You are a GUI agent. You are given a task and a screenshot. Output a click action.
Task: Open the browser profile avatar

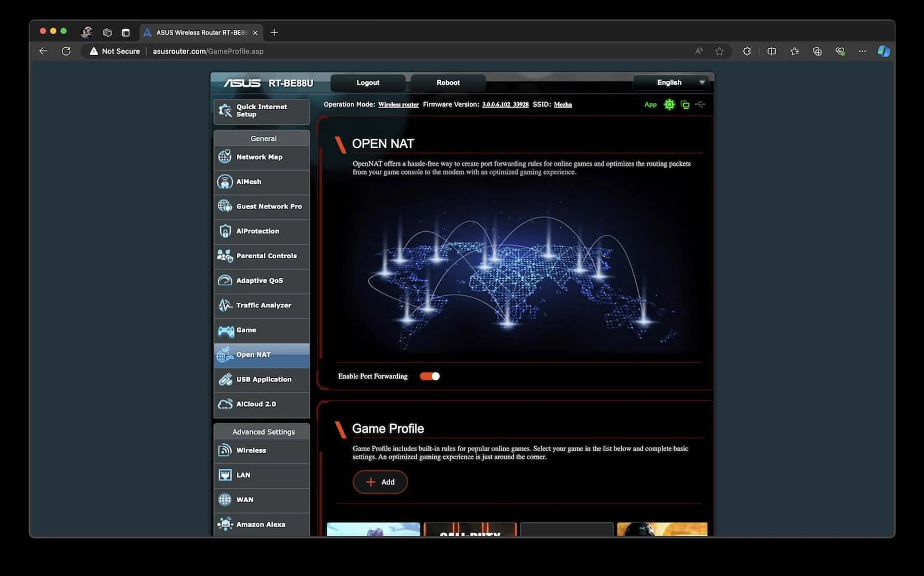coord(87,32)
